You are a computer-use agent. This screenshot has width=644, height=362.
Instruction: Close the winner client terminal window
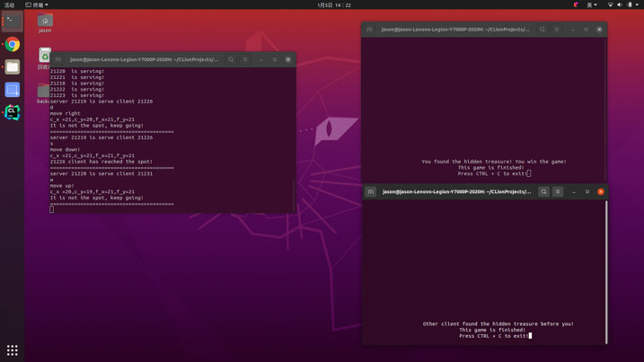[x=600, y=30]
